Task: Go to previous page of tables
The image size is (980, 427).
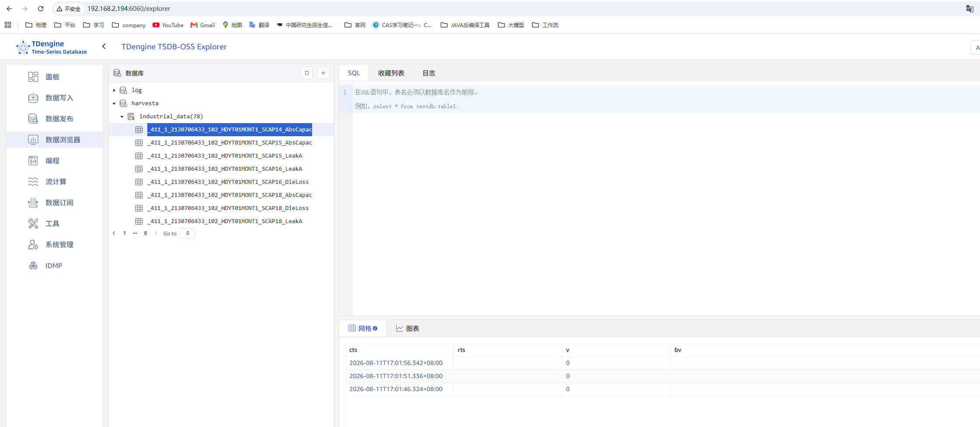Action: click(x=114, y=233)
